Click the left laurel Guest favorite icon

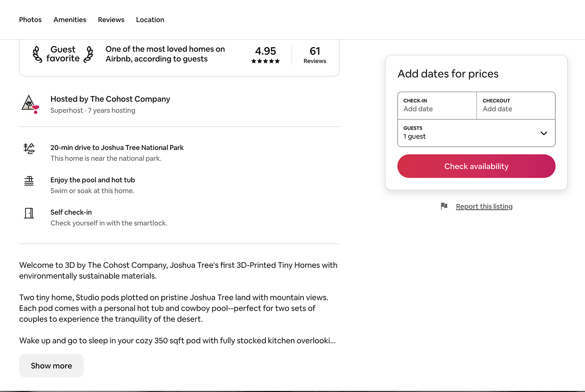[x=37, y=54]
